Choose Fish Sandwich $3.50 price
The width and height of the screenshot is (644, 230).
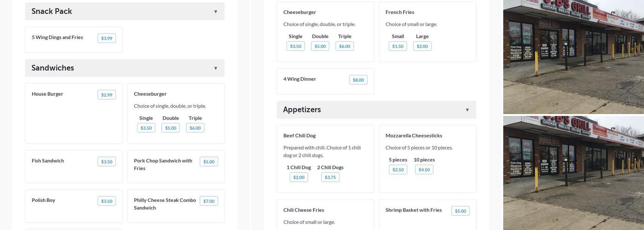[107, 161]
